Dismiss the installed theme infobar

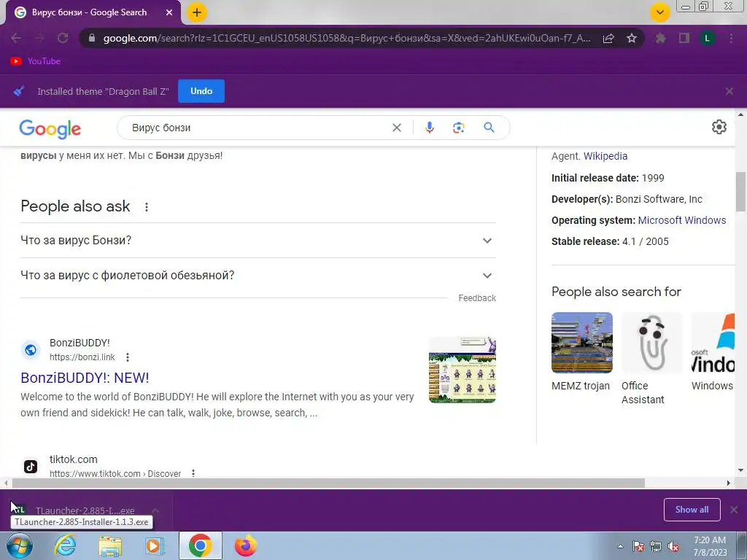(x=729, y=91)
